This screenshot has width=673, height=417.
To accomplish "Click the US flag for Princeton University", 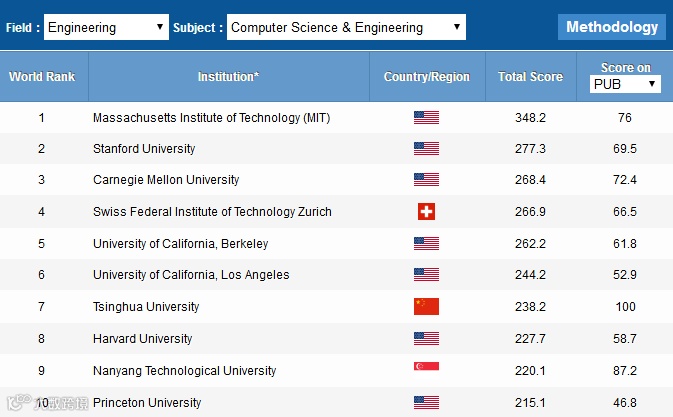I will (426, 403).
